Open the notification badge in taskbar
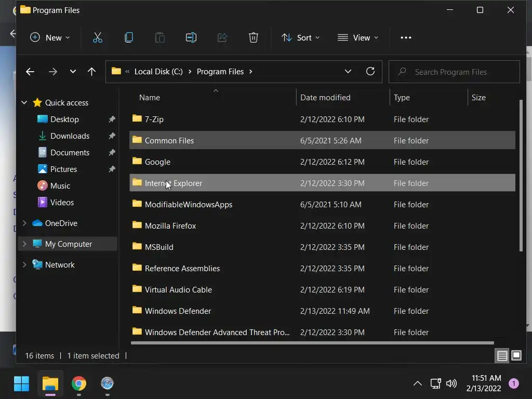 (514, 384)
